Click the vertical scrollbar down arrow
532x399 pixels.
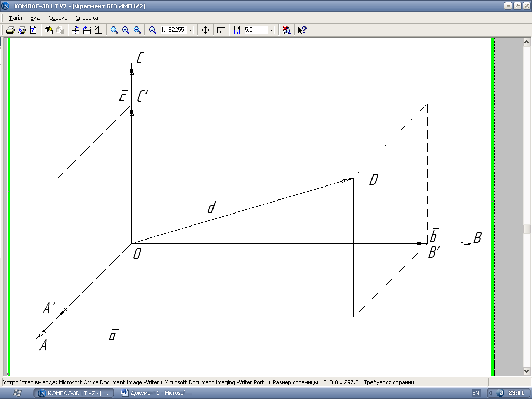tap(527, 371)
